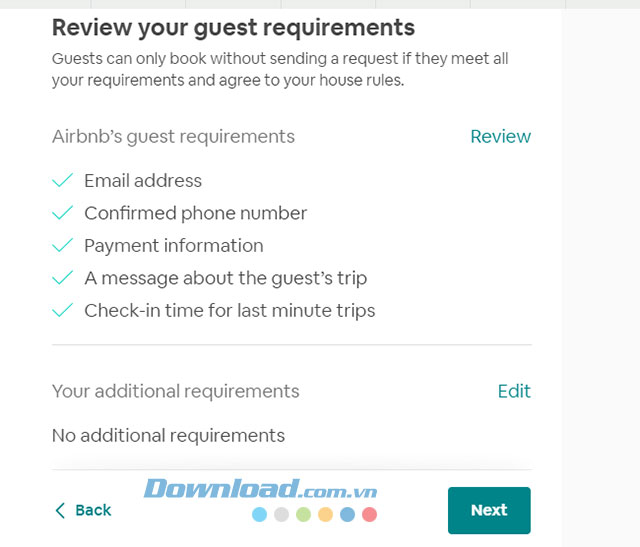Click the checkmark beside Payment information

pyautogui.click(x=63, y=246)
